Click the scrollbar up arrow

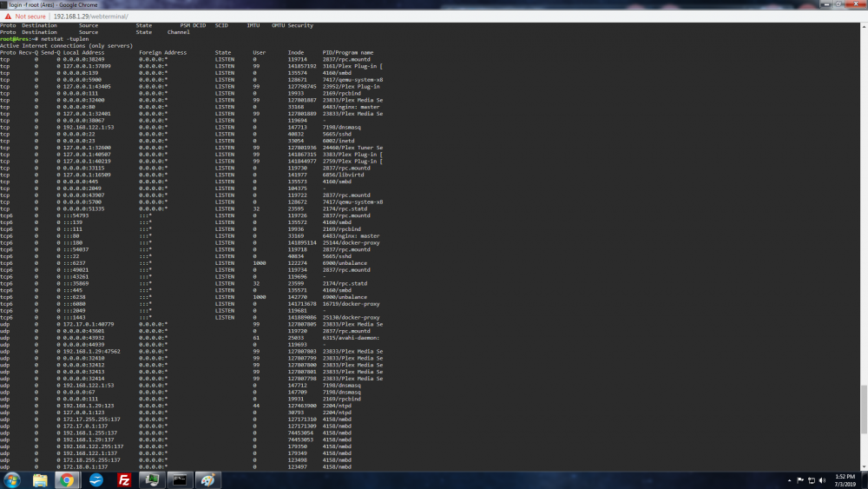pos(865,25)
